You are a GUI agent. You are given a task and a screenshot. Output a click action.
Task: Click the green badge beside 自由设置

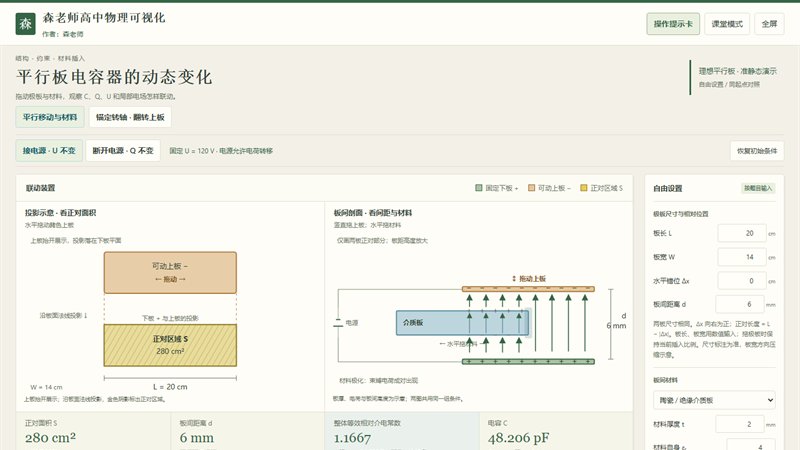pyautogui.click(x=758, y=188)
